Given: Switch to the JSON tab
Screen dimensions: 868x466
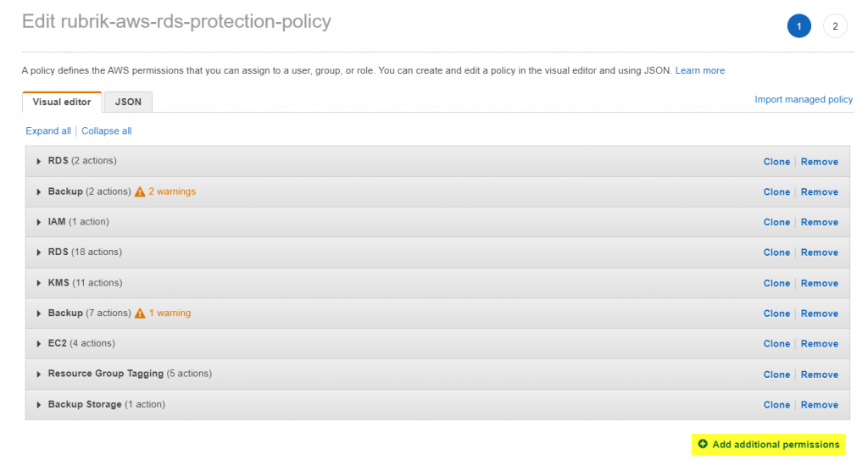Looking at the screenshot, I should (x=128, y=102).
